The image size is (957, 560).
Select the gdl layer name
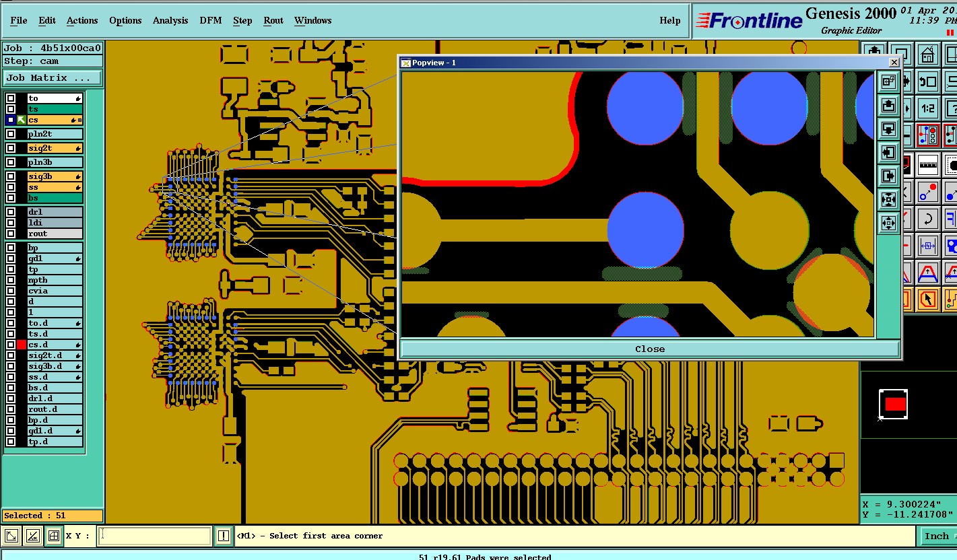click(55, 258)
